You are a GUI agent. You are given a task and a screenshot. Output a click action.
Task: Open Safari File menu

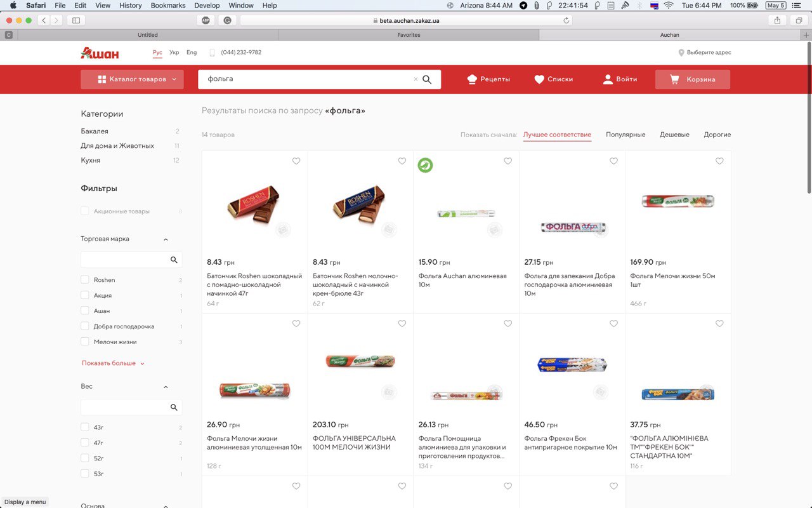coord(60,5)
